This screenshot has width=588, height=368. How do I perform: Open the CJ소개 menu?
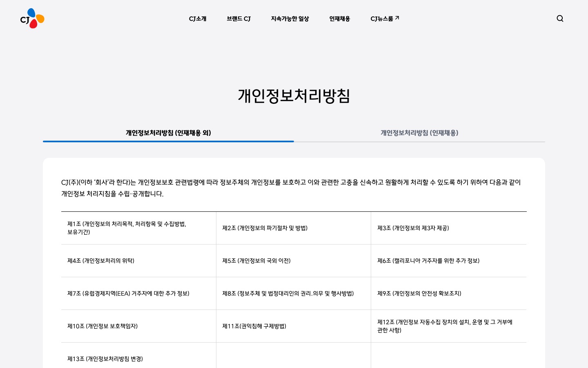198,19
